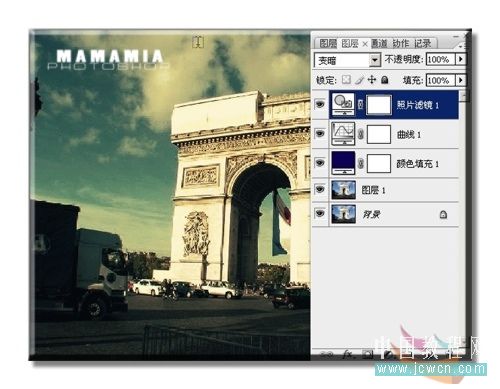
Task: Click the Curves 1 adjustment icon
Action: click(343, 134)
